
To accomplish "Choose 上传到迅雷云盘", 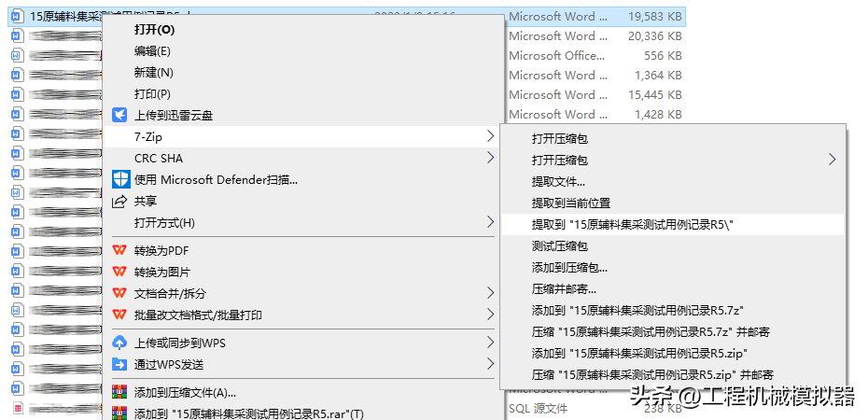I will tap(174, 115).
